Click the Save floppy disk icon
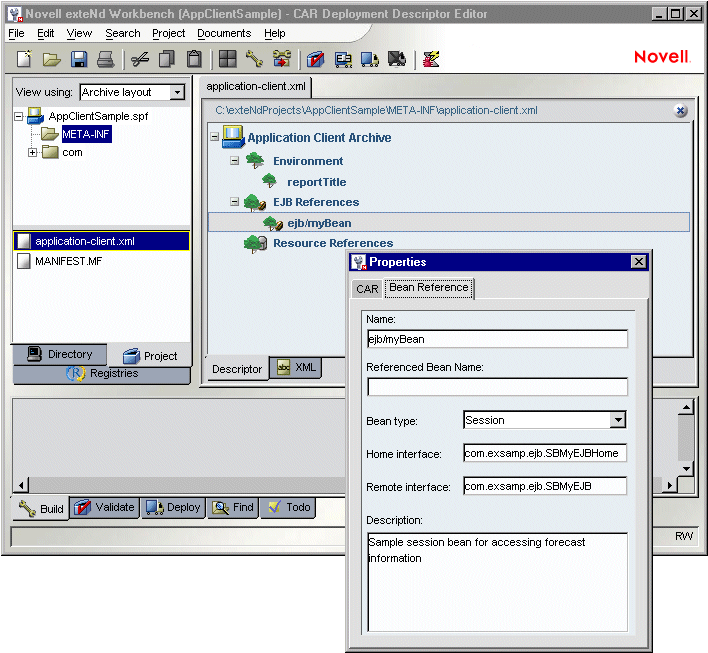 (79, 59)
